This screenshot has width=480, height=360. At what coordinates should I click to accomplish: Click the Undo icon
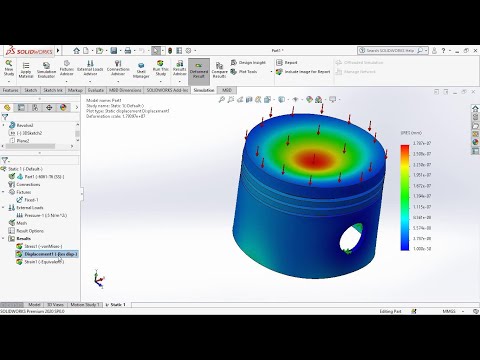pyautogui.click(x=142, y=51)
